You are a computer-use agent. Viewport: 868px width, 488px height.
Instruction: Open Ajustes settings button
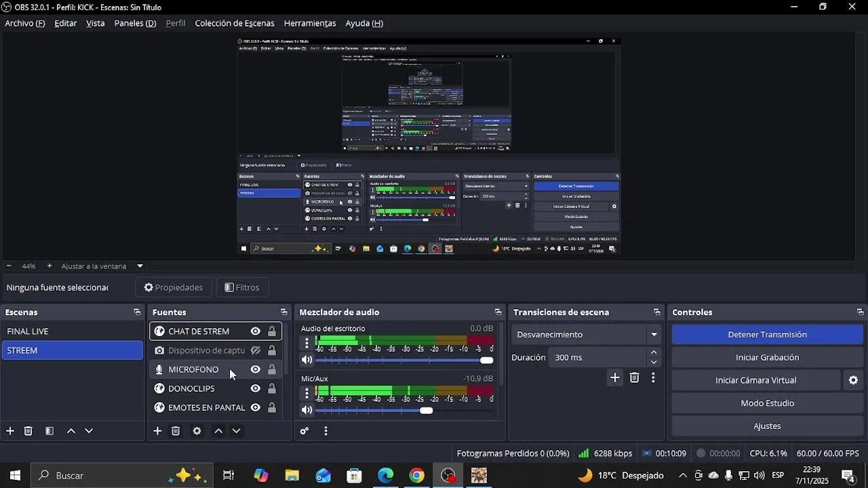[767, 426]
